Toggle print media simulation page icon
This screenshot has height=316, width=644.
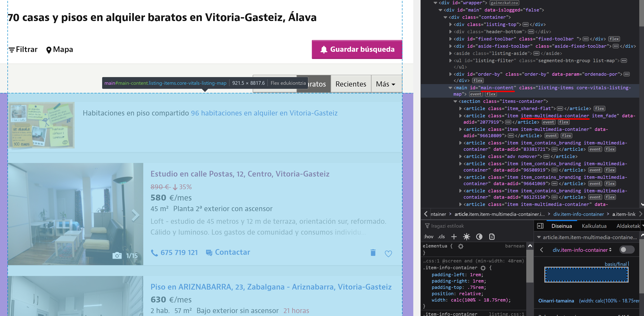(492, 236)
